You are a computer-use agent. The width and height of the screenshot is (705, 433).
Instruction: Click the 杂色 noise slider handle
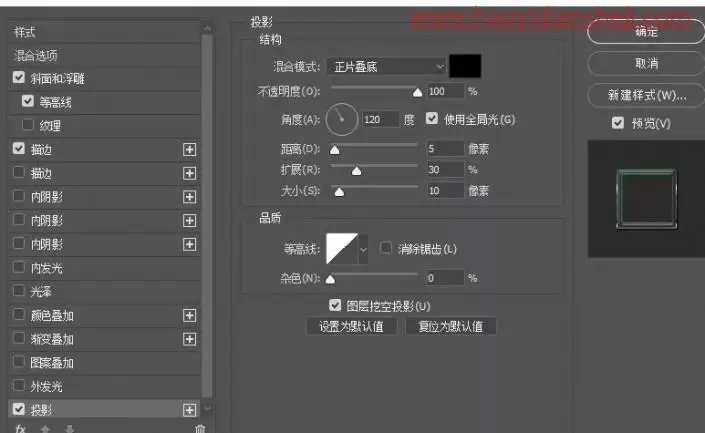[x=330, y=279]
